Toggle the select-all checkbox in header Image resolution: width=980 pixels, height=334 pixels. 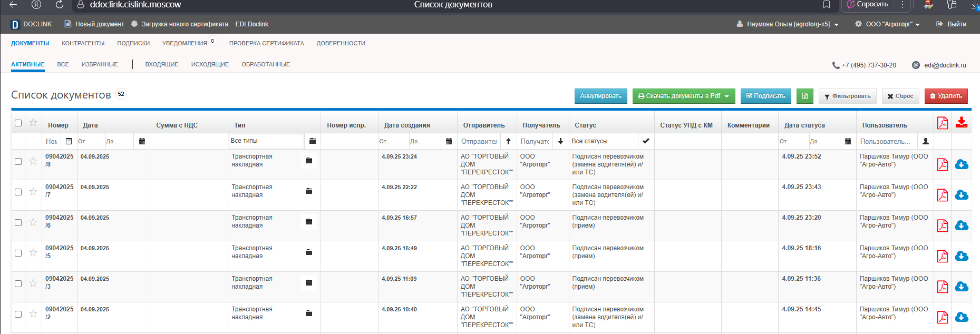click(x=18, y=123)
